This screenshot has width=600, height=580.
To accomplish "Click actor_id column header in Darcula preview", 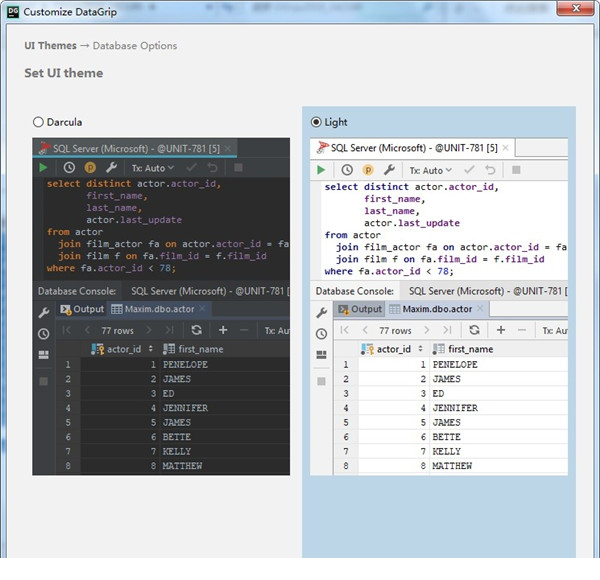I will tap(121, 349).
